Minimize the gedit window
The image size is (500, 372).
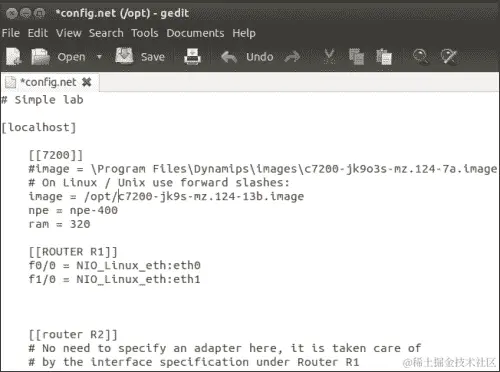tap(25, 13)
